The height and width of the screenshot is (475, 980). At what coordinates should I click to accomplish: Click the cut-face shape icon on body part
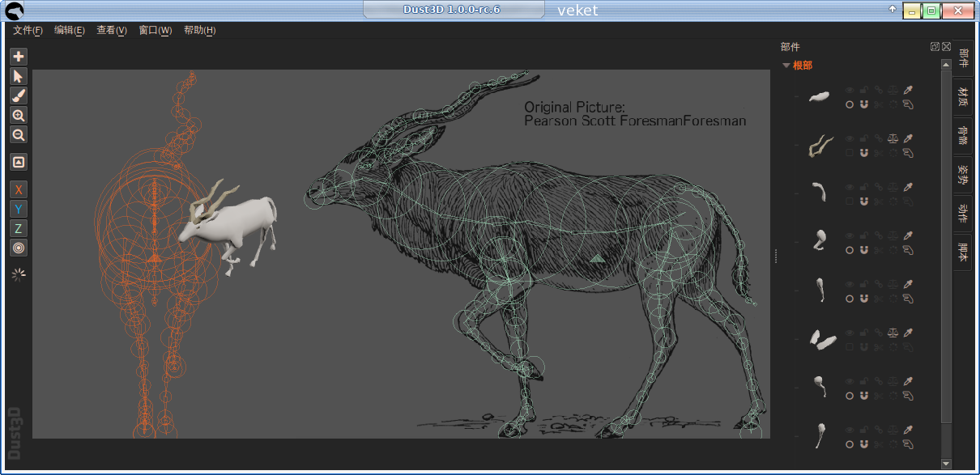[908, 104]
